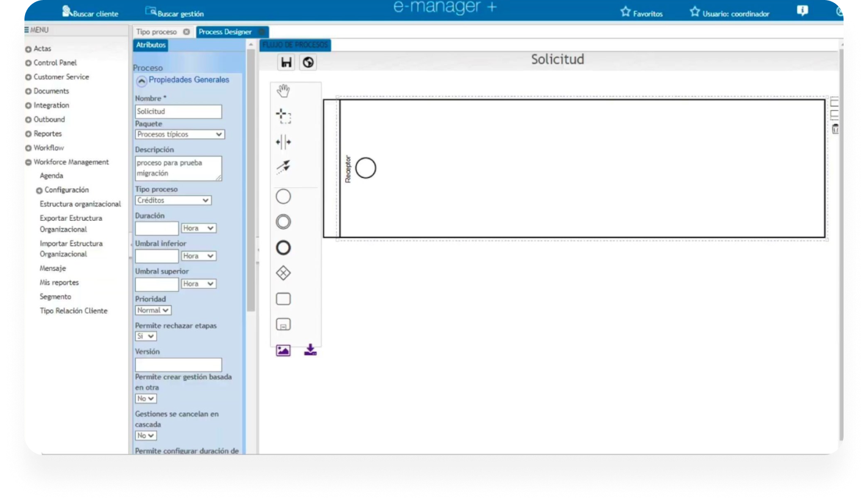Click the download diagram icon
The width and height of the screenshot is (868, 504).
[311, 350]
